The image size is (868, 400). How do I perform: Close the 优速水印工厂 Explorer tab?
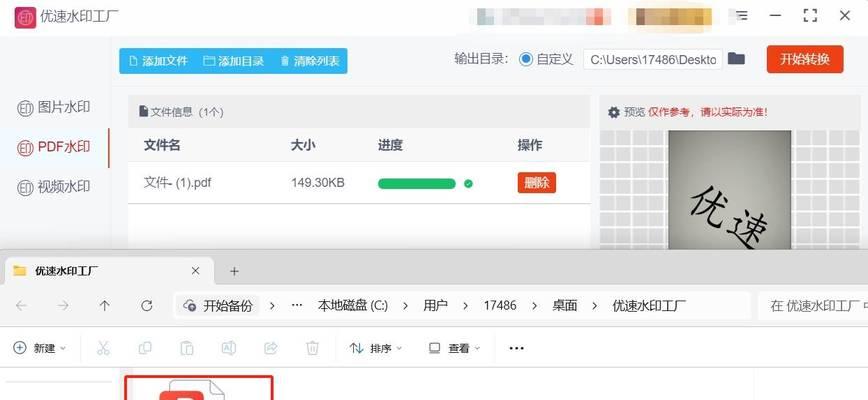coord(195,271)
